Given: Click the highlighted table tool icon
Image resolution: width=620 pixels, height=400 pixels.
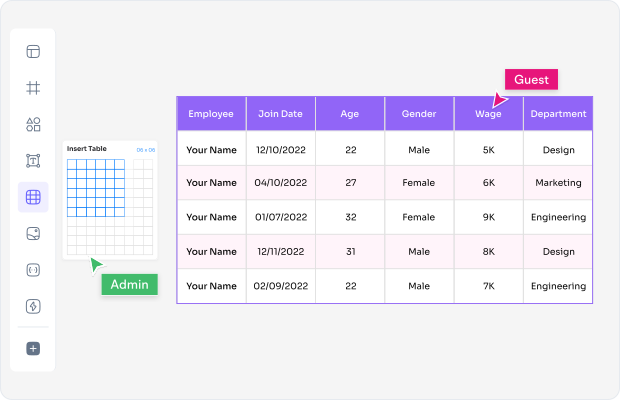Looking at the screenshot, I should coord(33,197).
